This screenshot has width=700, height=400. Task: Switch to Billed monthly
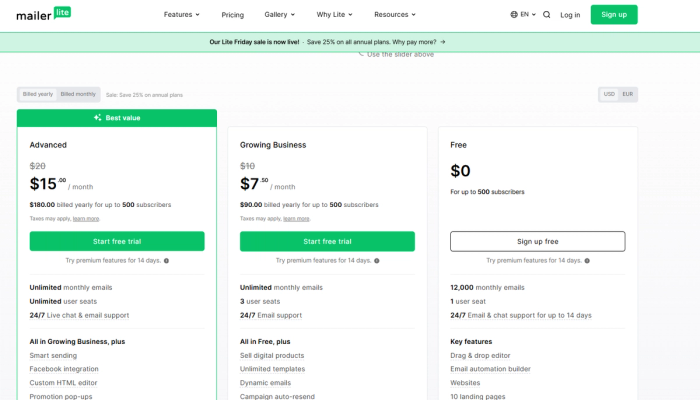[78, 94]
